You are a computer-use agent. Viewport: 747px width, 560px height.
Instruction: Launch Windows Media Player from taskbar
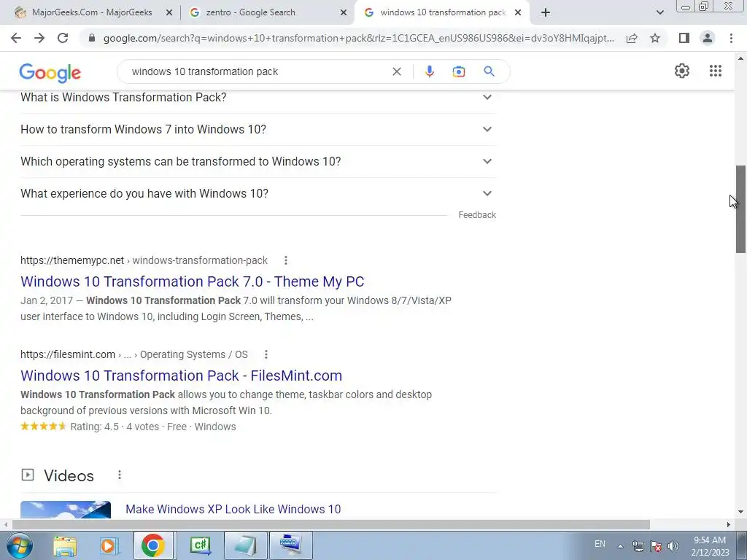pos(109,545)
